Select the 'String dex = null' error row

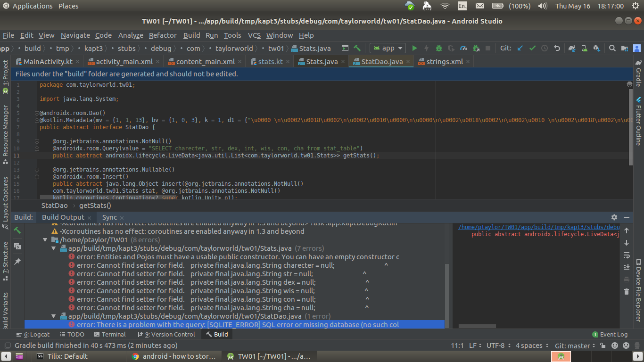click(x=235, y=282)
